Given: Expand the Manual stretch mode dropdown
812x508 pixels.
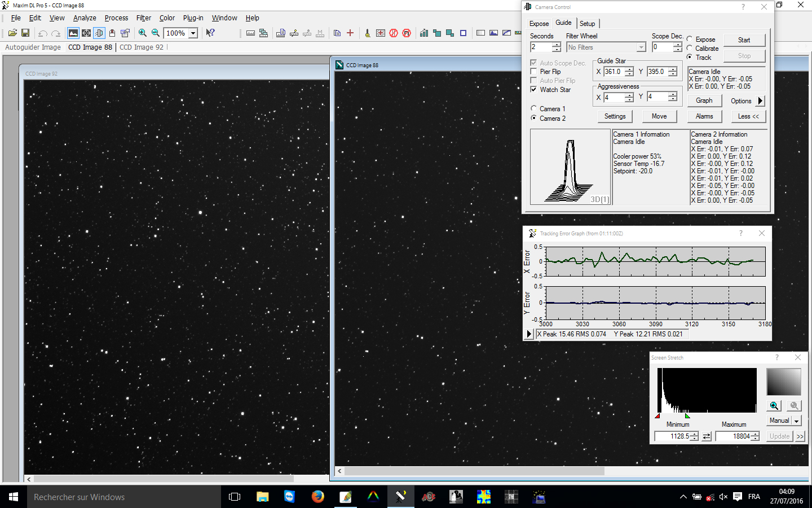Looking at the screenshot, I should coord(796,421).
